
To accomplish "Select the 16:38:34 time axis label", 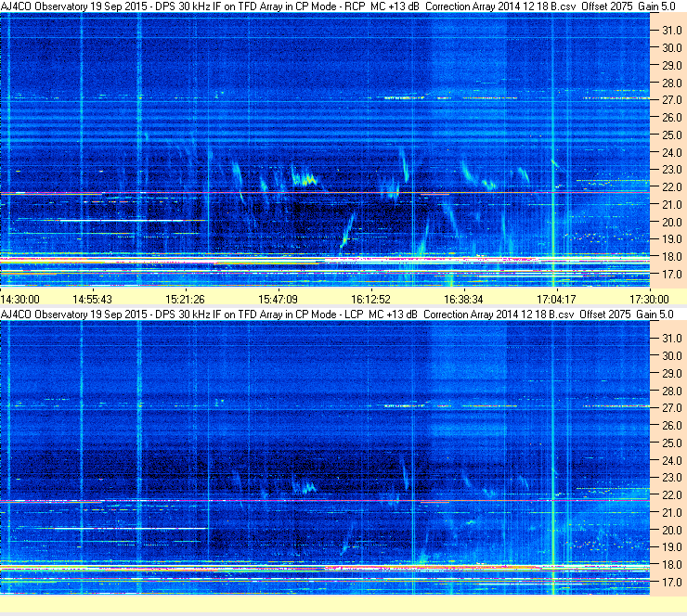I will [463, 300].
